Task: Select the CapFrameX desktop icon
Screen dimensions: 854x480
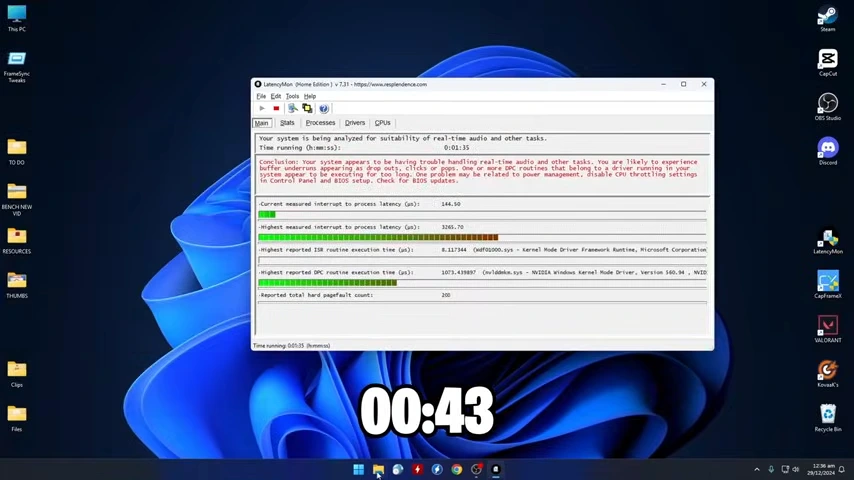Action: 828,284
